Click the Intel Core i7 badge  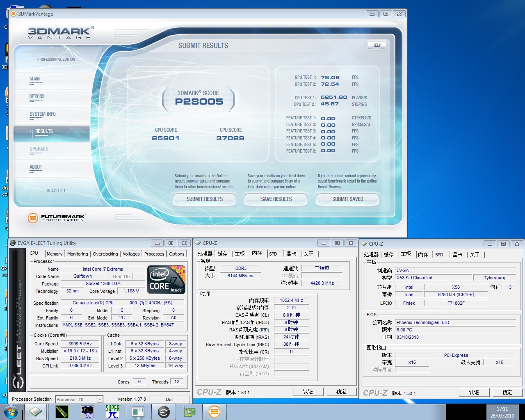pyautogui.click(x=166, y=280)
